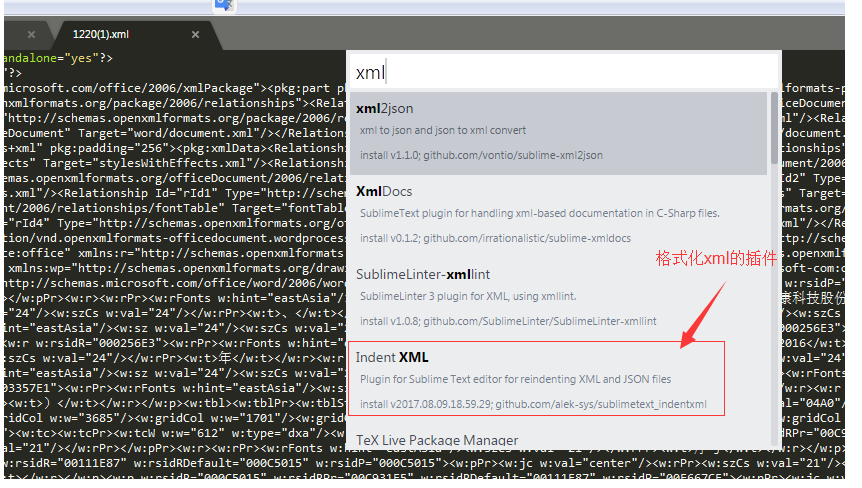Click the 'SublimeLinter 3 plugin for XML' description
This screenshot has height=488, width=862.
pos(468,297)
